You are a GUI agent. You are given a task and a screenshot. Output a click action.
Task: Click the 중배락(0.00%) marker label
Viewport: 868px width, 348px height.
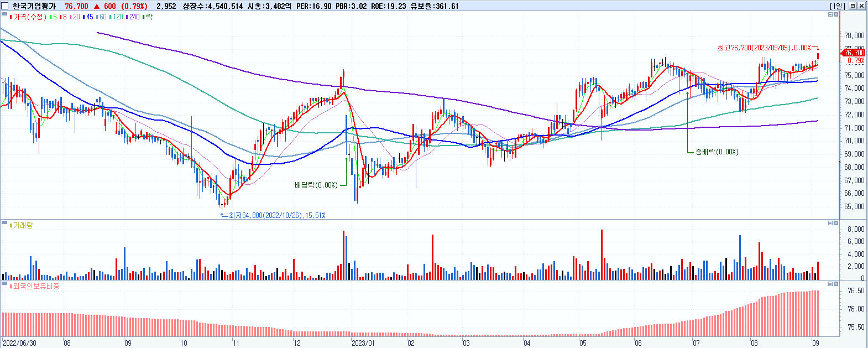(x=717, y=152)
